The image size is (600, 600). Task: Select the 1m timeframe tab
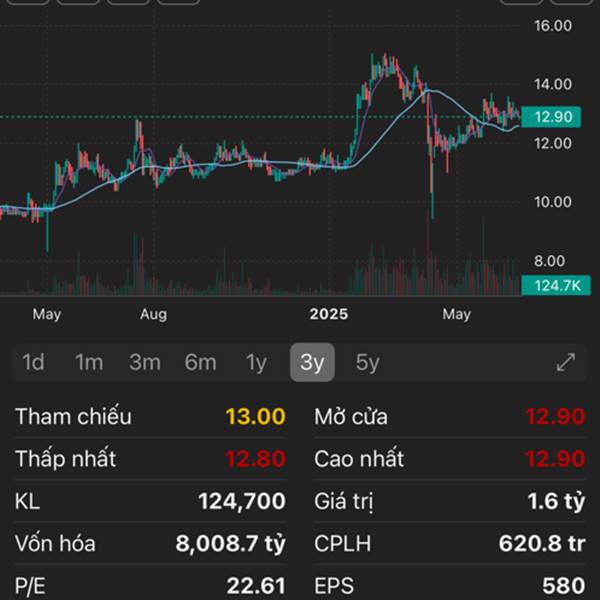[x=89, y=362]
